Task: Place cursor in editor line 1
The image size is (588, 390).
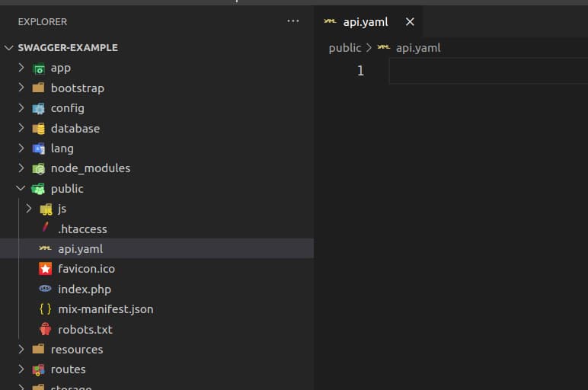Action: point(488,71)
